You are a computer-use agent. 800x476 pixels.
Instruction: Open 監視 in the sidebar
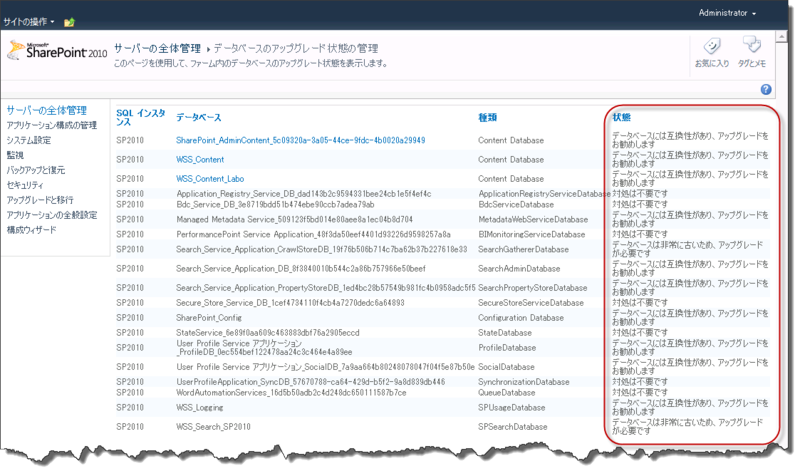tap(15, 155)
